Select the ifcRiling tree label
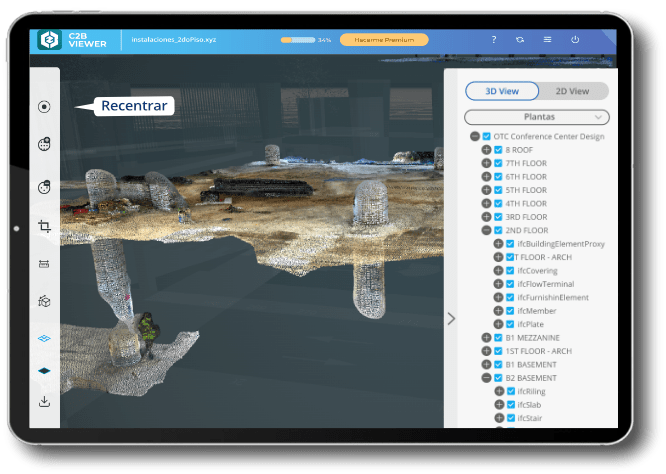The image size is (666, 474). point(531,391)
